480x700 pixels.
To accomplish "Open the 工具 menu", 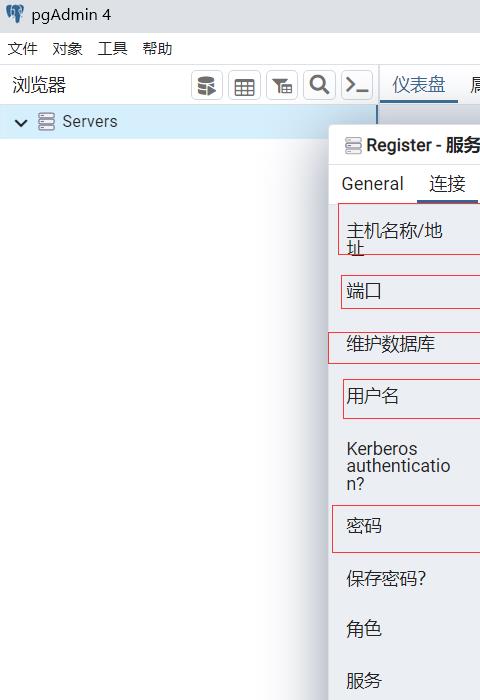I will (113, 48).
